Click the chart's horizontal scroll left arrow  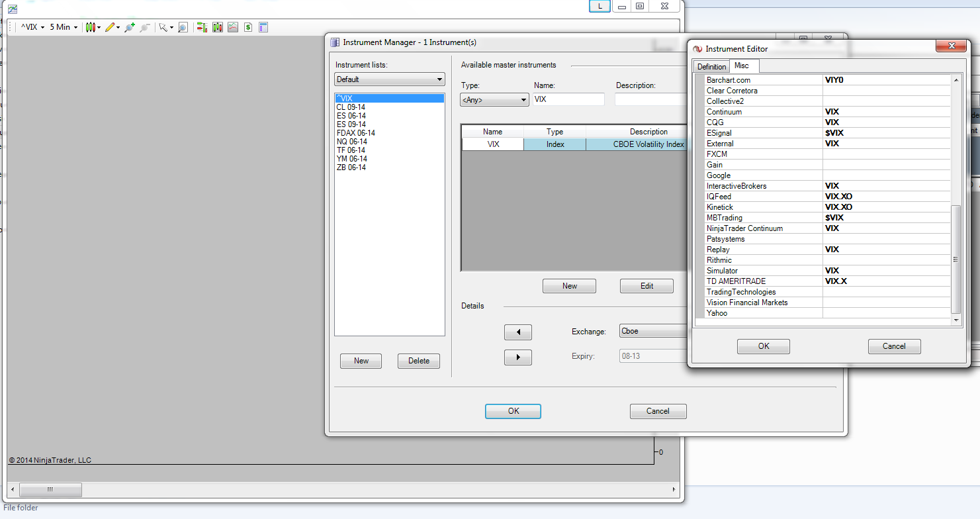click(x=13, y=489)
